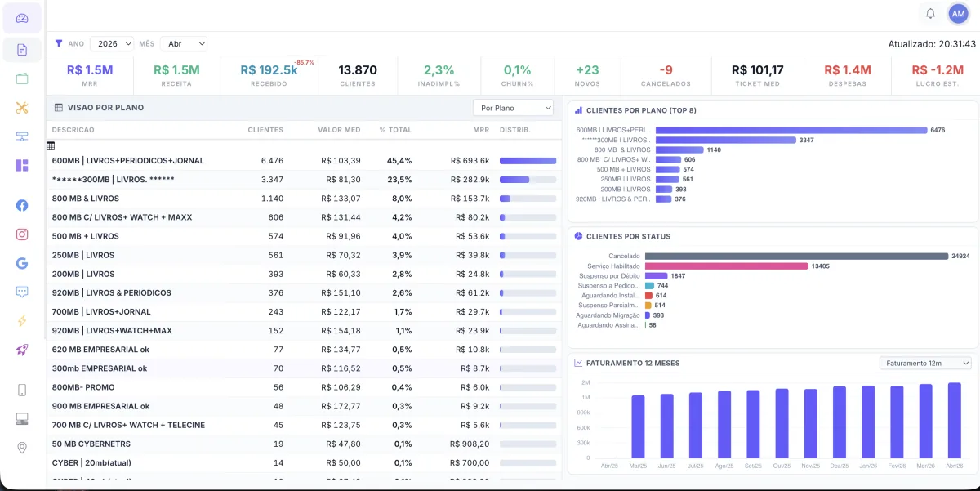Screen dimensions: 980x491
Task: Click the line chart icon beside Faturamento 12 Meses
Action: (578, 363)
